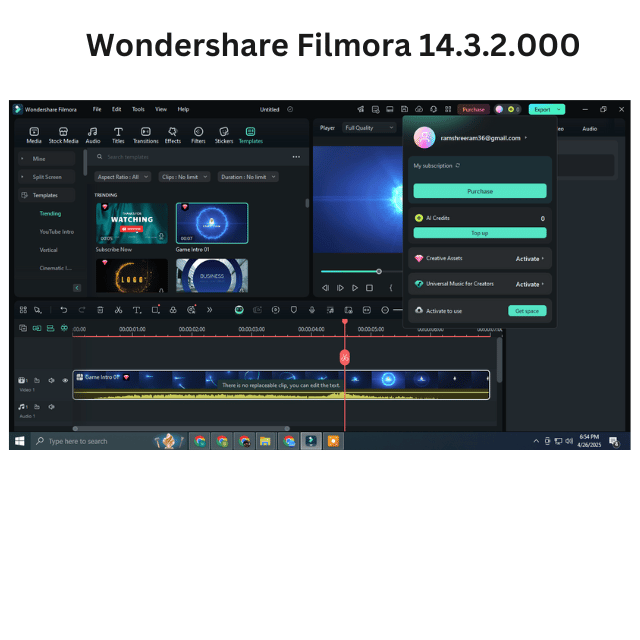640x640 pixels.
Task: Open the File menu
Action: pyautogui.click(x=97, y=109)
